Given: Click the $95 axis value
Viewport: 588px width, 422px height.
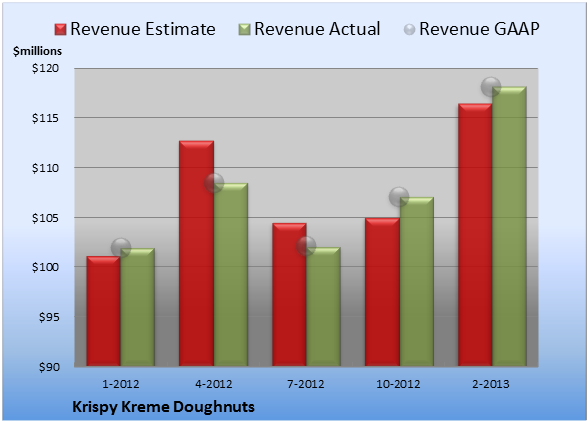Looking at the screenshot, I should [x=49, y=317].
